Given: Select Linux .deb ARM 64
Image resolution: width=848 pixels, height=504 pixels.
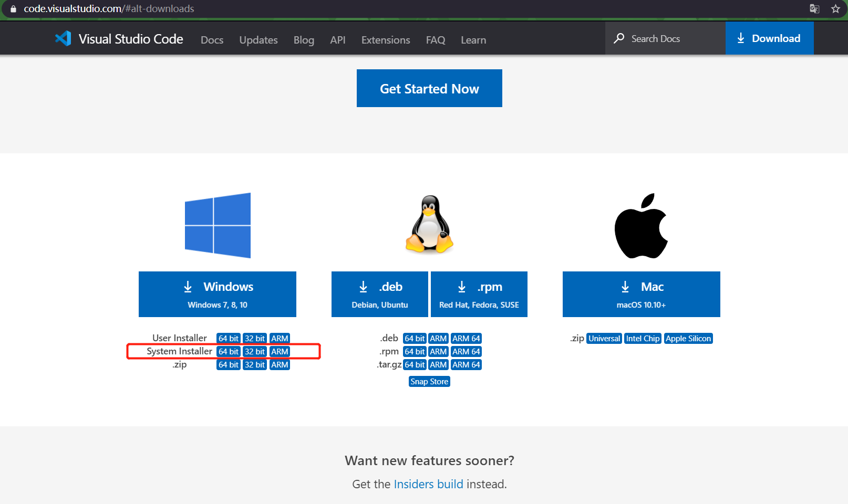Looking at the screenshot, I should [466, 339].
